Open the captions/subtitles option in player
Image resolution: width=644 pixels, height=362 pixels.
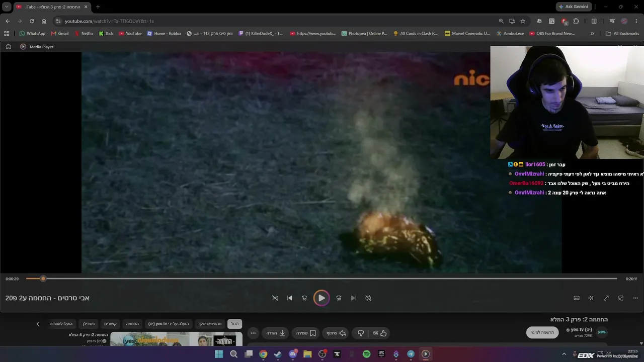tap(577, 298)
